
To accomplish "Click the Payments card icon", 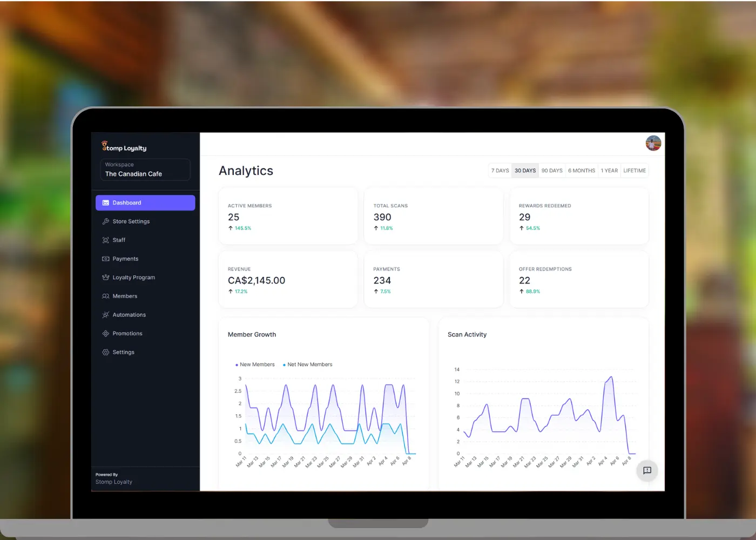I will coord(105,259).
